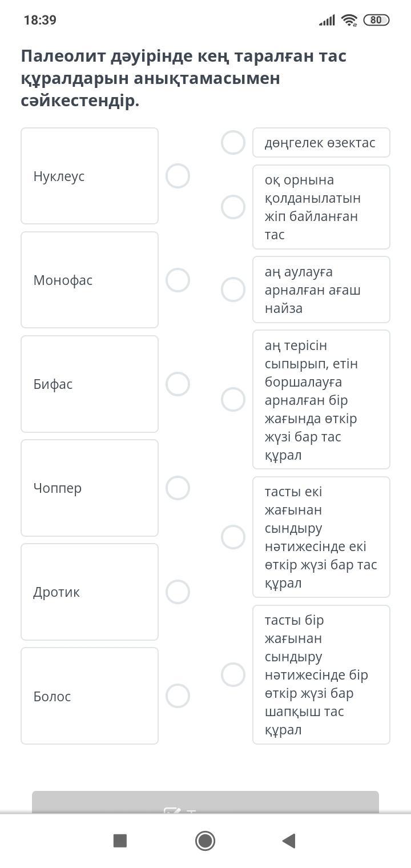The height and width of the screenshot is (868, 411).
Task: Tap the дөңгелек өзектас definition card
Action: pos(321,142)
